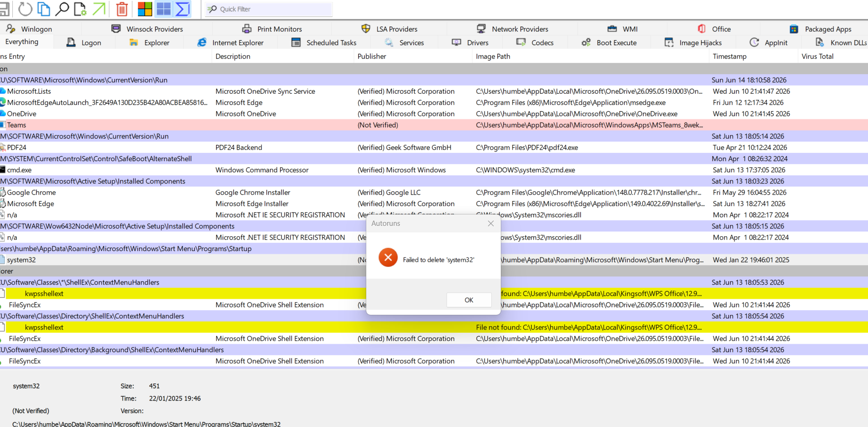Click the full system32 path in details pane
This screenshot has width=868, height=427.
[146, 424]
